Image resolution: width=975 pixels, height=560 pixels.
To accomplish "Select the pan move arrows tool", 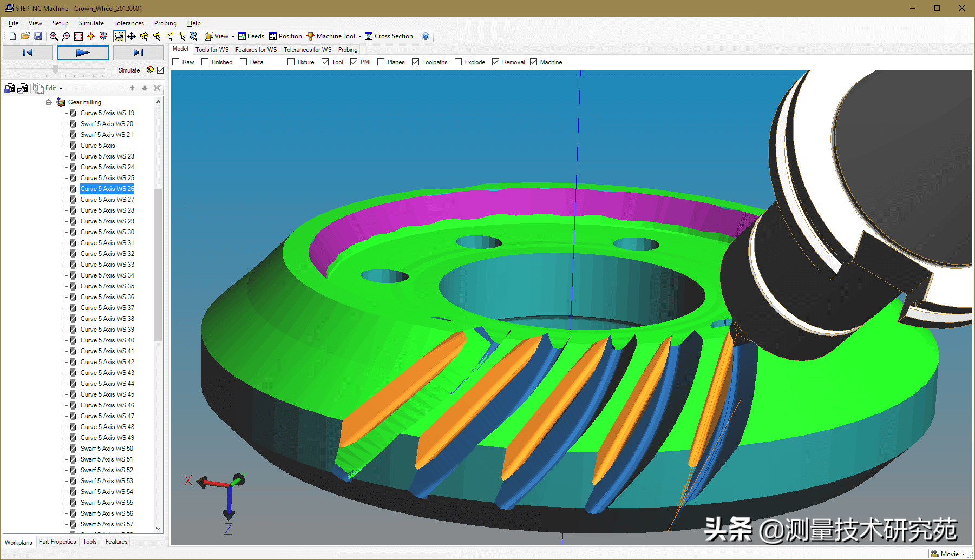I will pyautogui.click(x=132, y=36).
